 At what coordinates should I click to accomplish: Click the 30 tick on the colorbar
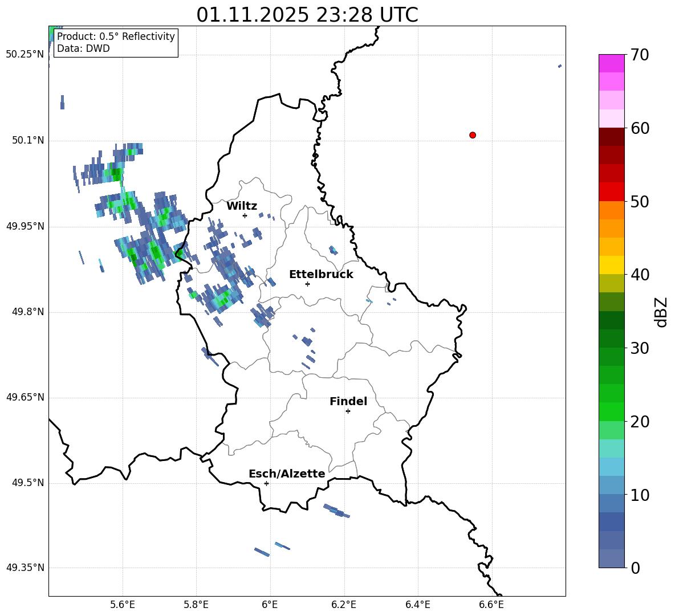(639, 348)
